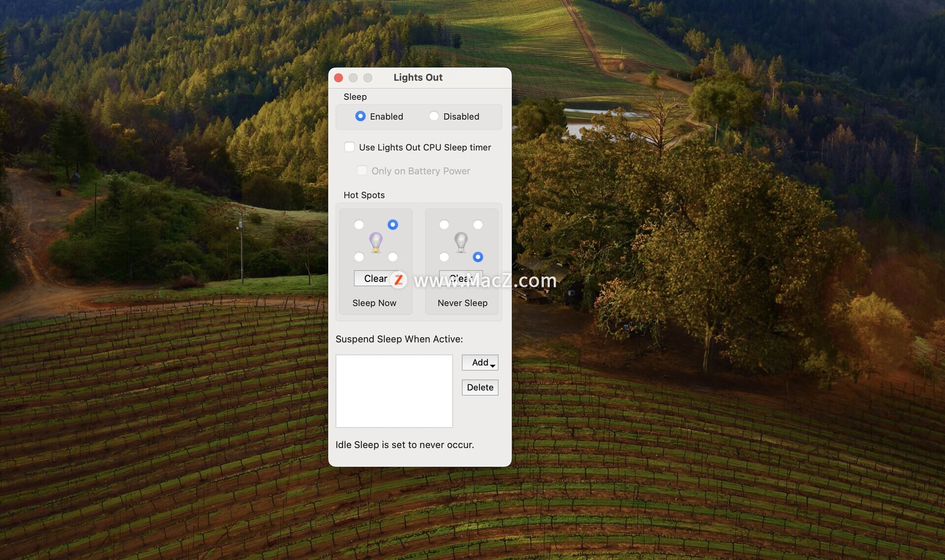
Task: Tick the Only on Battery Power checkbox
Action: pos(362,171)
